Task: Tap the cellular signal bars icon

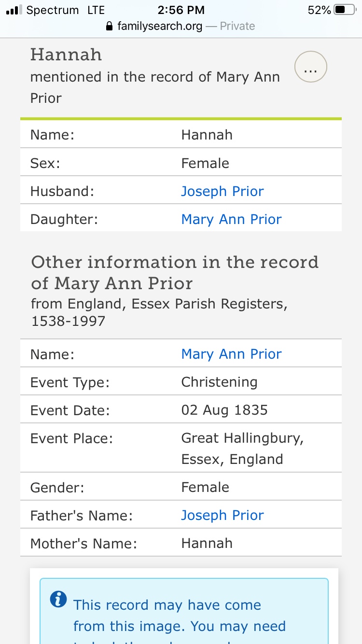Action: (13, 10)
